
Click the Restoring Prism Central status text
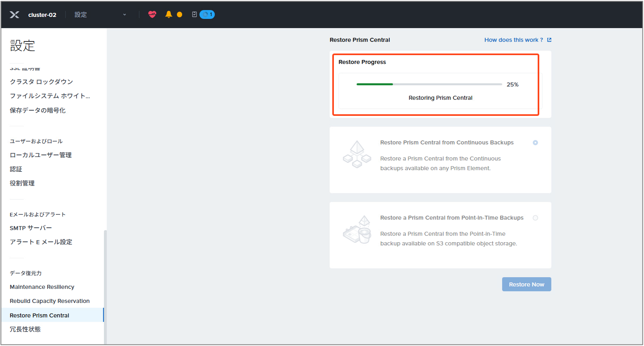(x=441, y=98)
